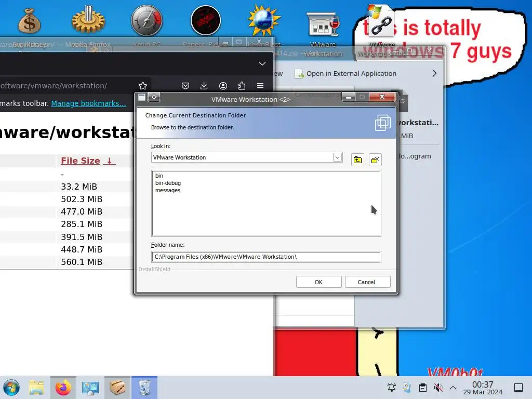Image resolution: width=532 pixels, height=399 pixels.
Task: Open file manager from taskbar
Action: pyautogui.click(x=36, y=388)
